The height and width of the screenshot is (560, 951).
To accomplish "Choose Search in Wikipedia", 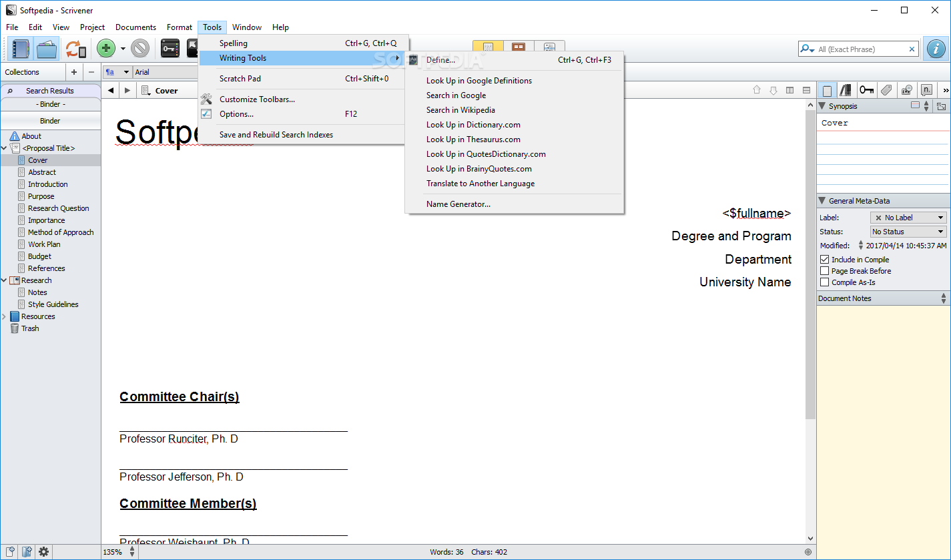I will pos(515,110).
